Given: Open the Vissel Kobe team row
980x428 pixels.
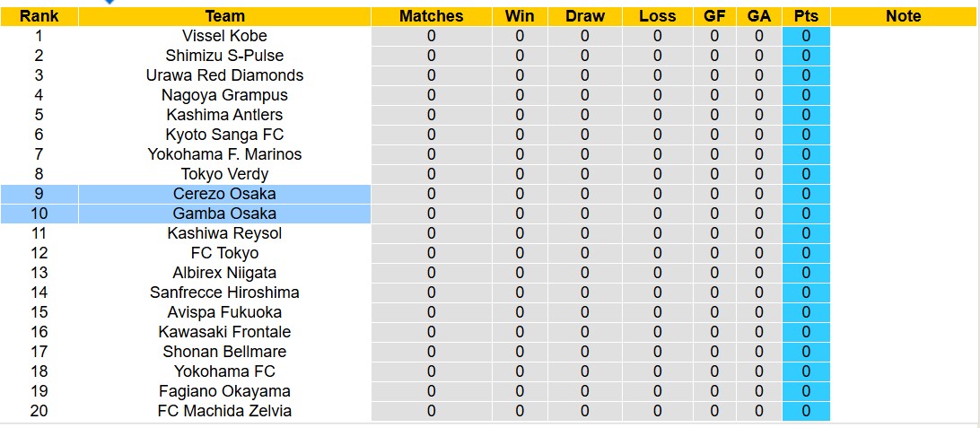Looking at the screenshot, I should pyautogui.click(x=224, y=36).
